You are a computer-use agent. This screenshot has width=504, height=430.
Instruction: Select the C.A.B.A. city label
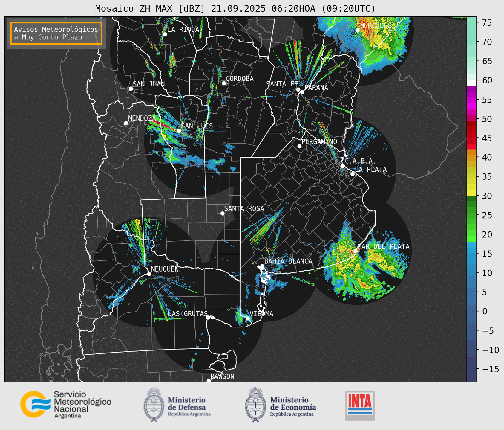(360, 161)
